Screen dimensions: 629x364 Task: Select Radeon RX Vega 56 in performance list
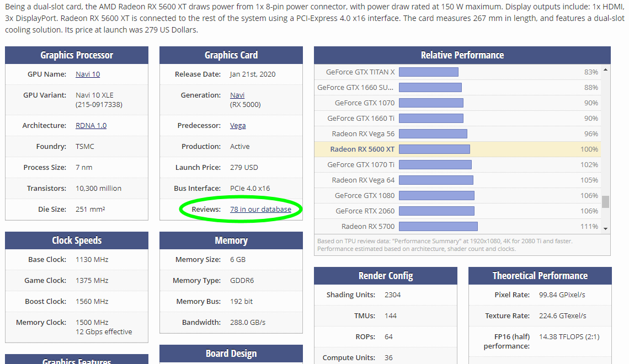[x=364, y=134]
